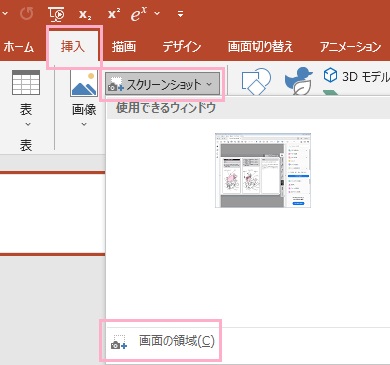Open the スクリーンショット dropdown button
This screenshot has width=390, height=365.
[x=162, y=84]
